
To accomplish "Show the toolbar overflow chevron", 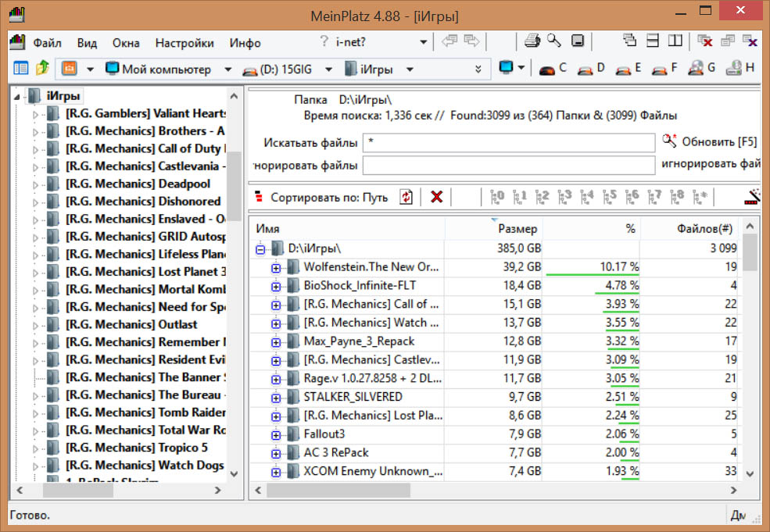I will 478,70.
